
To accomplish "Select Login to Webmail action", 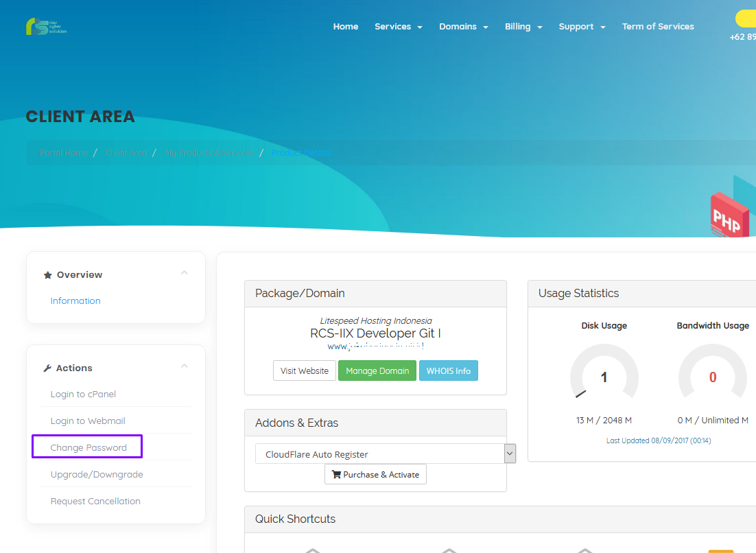I will click(x=88, y=421).
